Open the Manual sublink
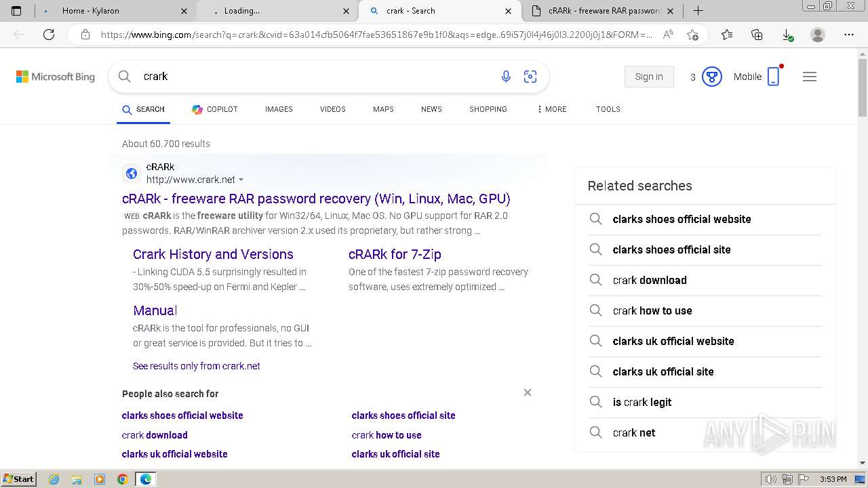This screenshot has height=488, width=868. [x=155, y=310]
